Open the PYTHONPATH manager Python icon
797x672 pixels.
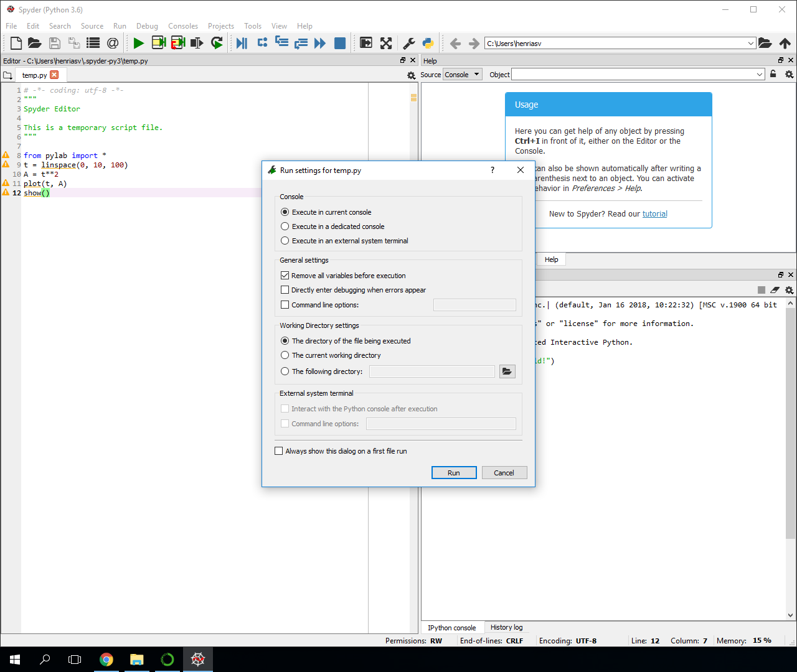(428, 43)
